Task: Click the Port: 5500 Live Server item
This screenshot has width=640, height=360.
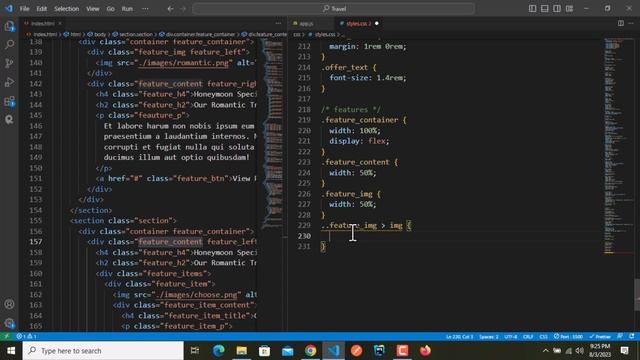Action: pyautogui.click(x=568, y=337)
